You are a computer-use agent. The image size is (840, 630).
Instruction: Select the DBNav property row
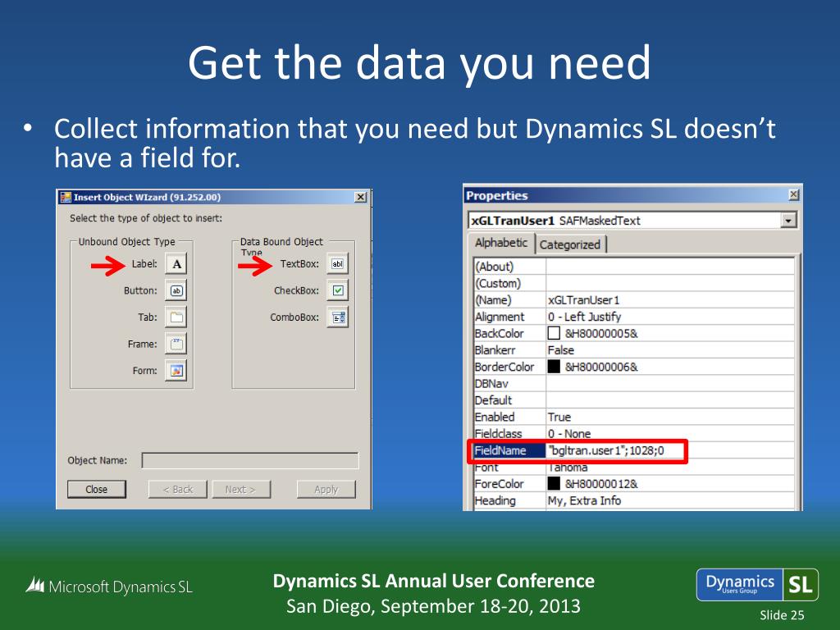634,383
